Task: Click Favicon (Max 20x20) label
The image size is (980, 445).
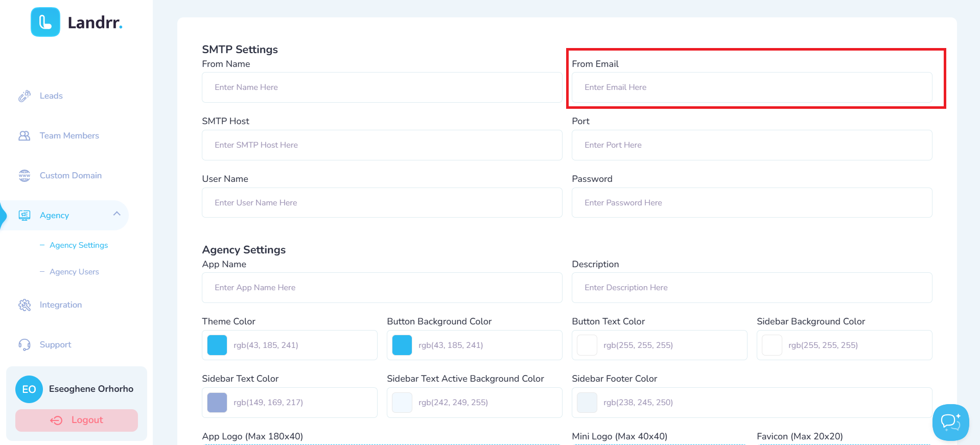Action: point(800,436)
